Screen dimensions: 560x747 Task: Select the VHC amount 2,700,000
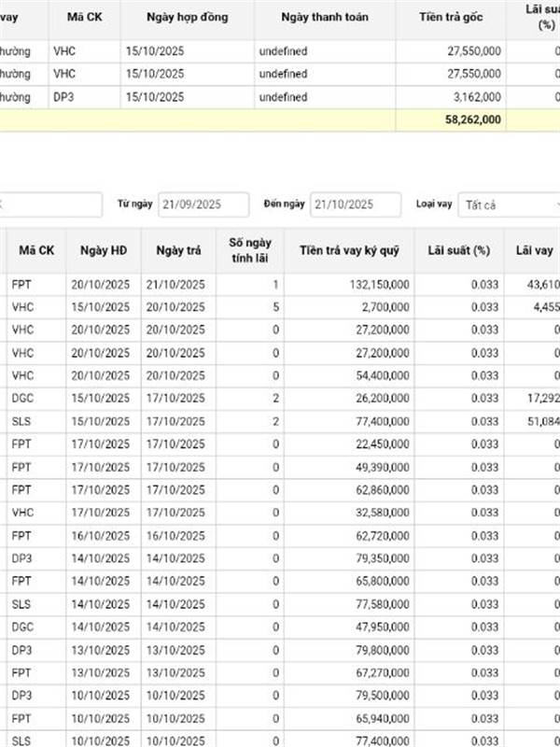[385, 307]
